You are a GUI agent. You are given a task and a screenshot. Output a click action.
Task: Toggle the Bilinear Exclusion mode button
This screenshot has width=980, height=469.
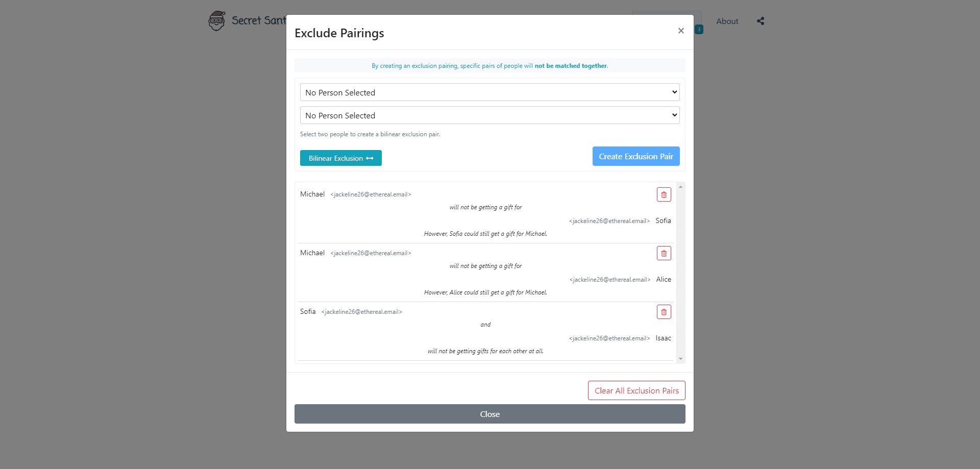340,158
